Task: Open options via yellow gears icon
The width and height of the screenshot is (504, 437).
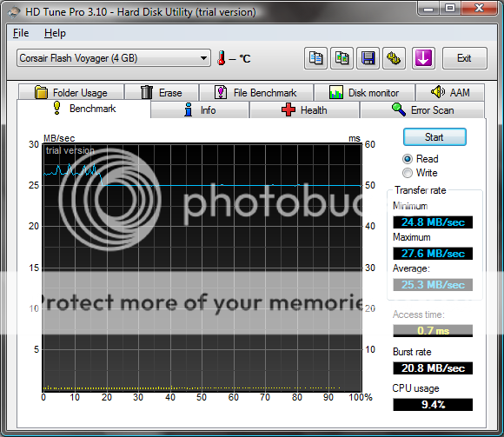Action: (394, 58)
